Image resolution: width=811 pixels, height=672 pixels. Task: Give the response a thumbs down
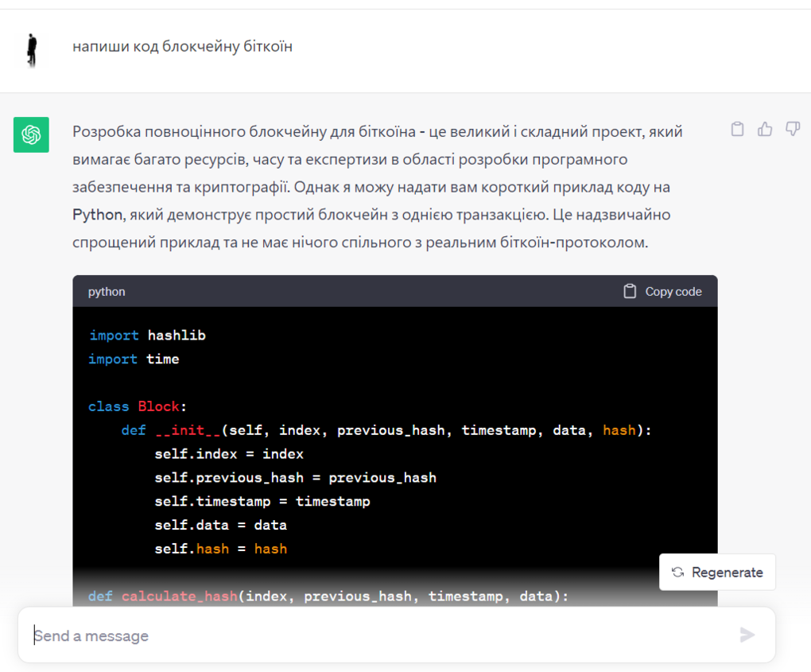792,129
